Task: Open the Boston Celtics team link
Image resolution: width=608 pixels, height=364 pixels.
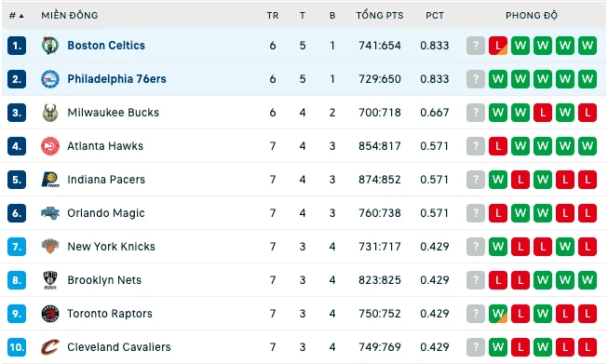Action: click(x=106, y=46)
